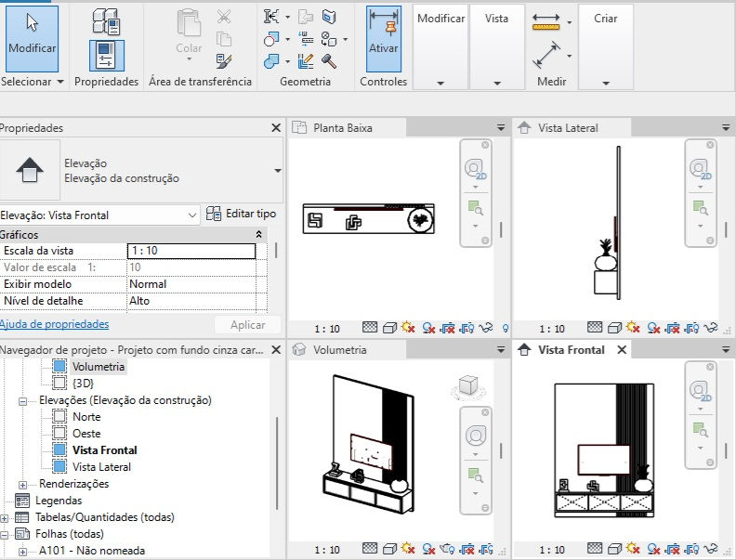Toggle shadows in Volumetria view bar
Image resolution: width=736 pixels, height=560 pixels.
(x=428, y=548)
